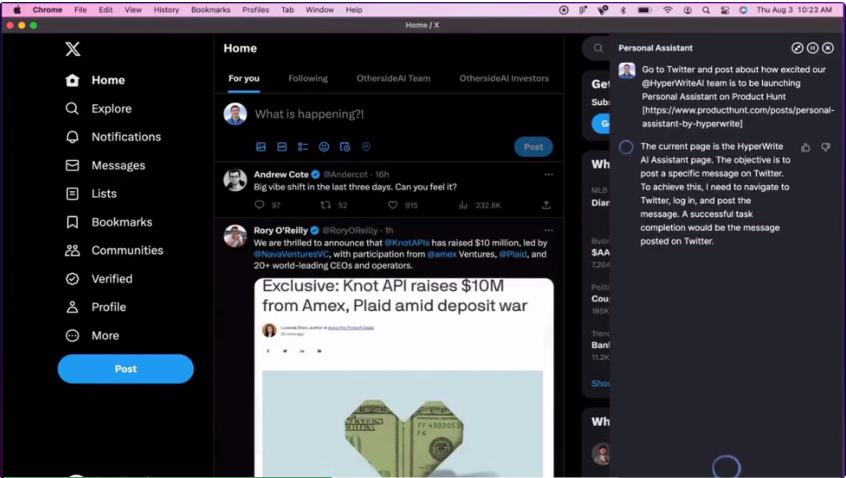Viewport: 846px width, 478px height.
Task: Open the Chrome menu in menu bar
Action: pyautogui.click(x=47, y=10)
